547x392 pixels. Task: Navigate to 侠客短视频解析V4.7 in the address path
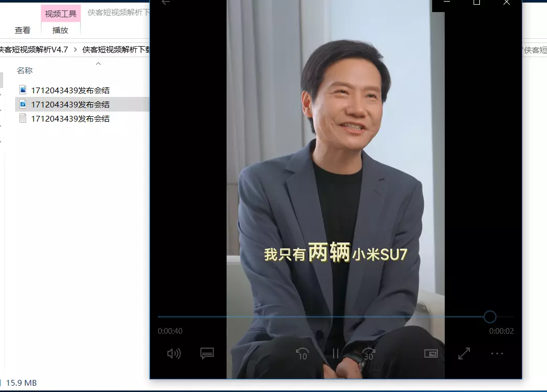pyautogui.click(x=34, y=49)
